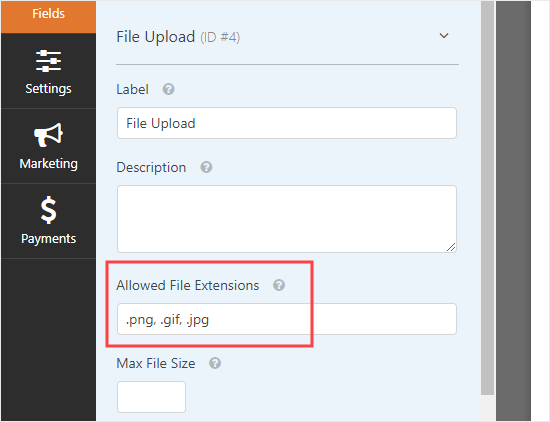Click the vertical scrollbar thumb of options panel
The image size is (550, 422).
(488, 197)
